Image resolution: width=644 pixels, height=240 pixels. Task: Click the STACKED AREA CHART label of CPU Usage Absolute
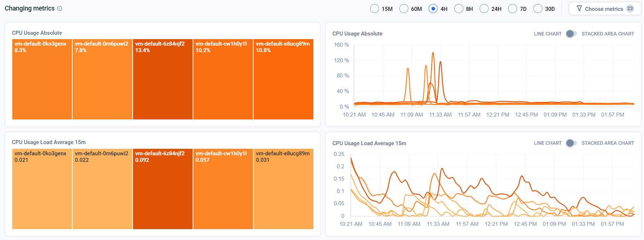click(608, 34)
